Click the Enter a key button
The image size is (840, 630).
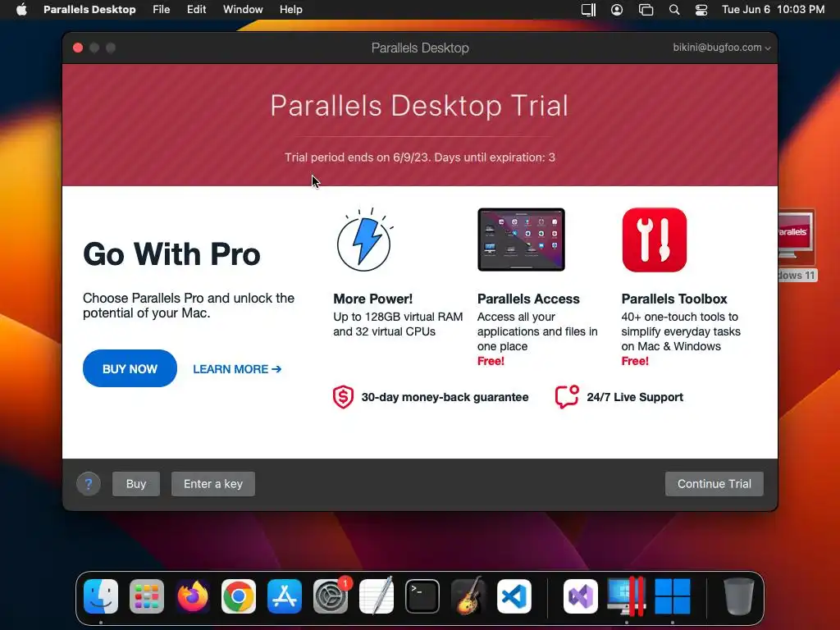213,484
